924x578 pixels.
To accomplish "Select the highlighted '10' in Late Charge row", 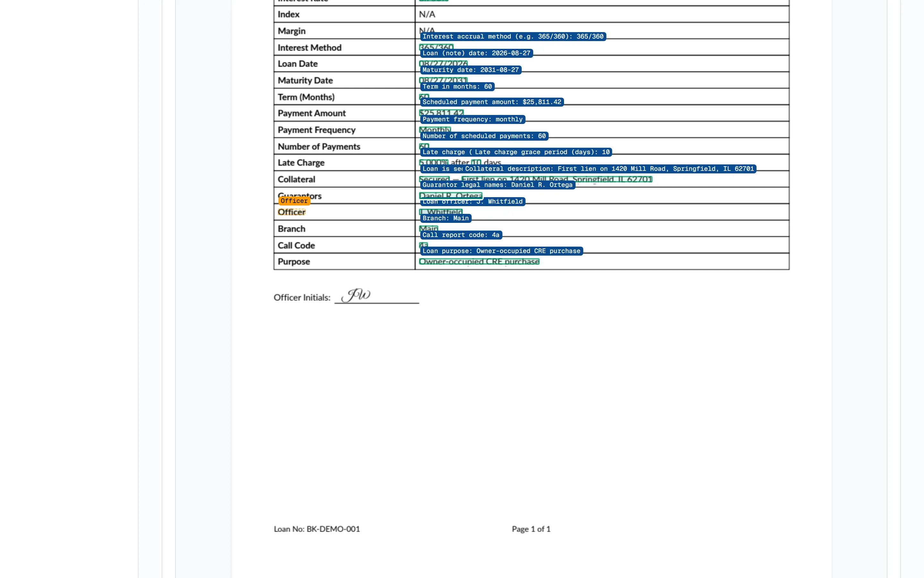I will [x=476, y=163].
